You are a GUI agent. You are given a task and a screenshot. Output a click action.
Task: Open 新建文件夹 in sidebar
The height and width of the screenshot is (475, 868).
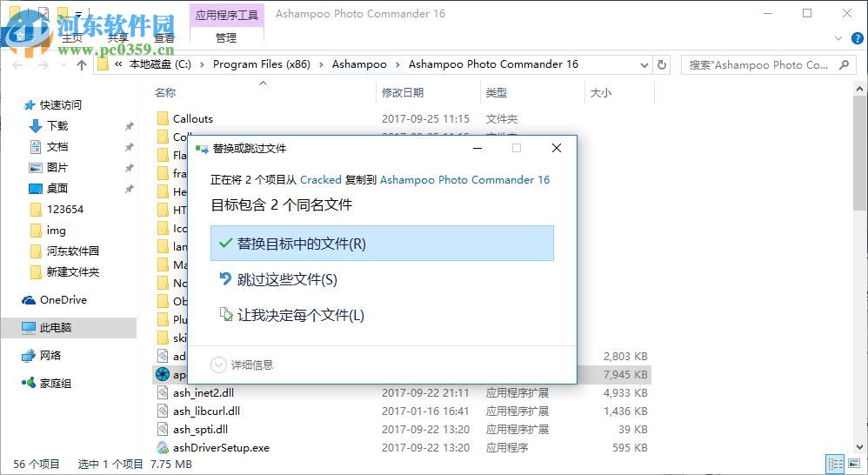[72, 271]
